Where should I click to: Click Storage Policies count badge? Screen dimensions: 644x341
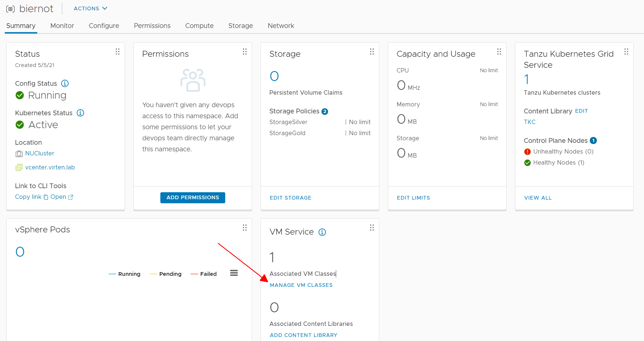325,112
